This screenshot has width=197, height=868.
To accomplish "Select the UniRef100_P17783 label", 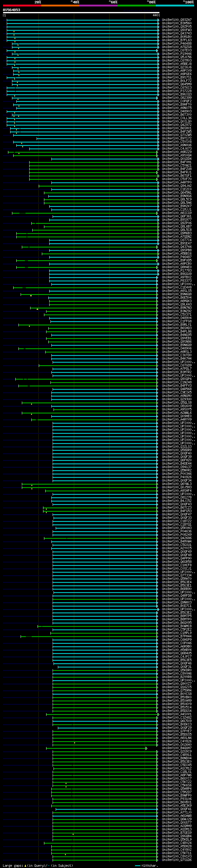I will pyautogui.click(x=177, y=271).
